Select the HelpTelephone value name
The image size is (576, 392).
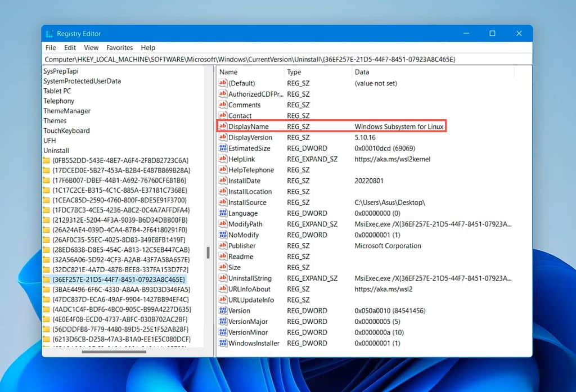click(251, 170)
